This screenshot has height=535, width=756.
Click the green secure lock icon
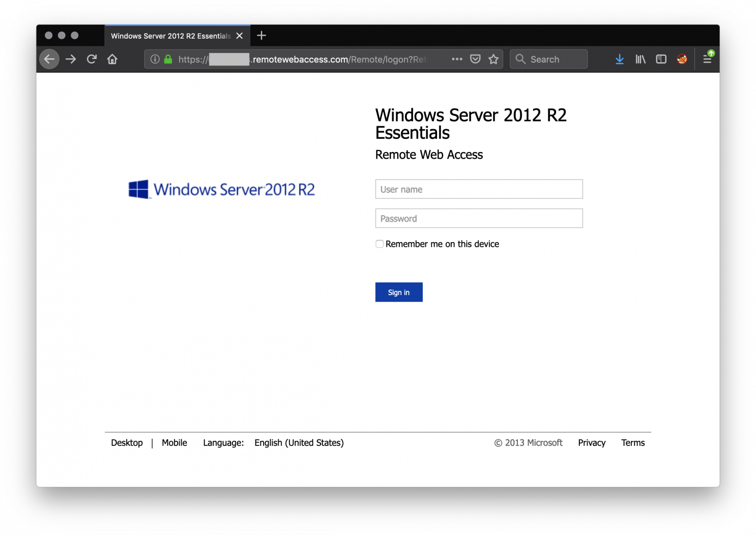pyautogui.click(x=168, y=59)
